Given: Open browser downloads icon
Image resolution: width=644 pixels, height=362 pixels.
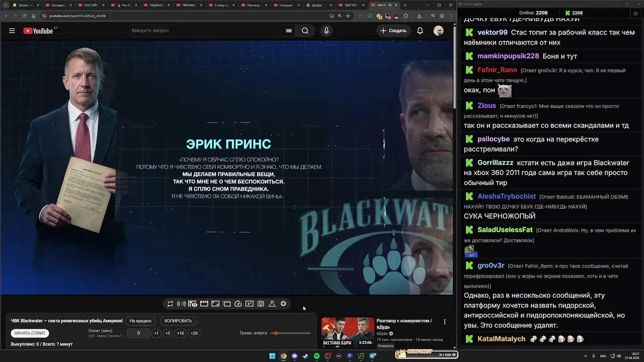Looking at the screenshot, I should coord(419,16).
